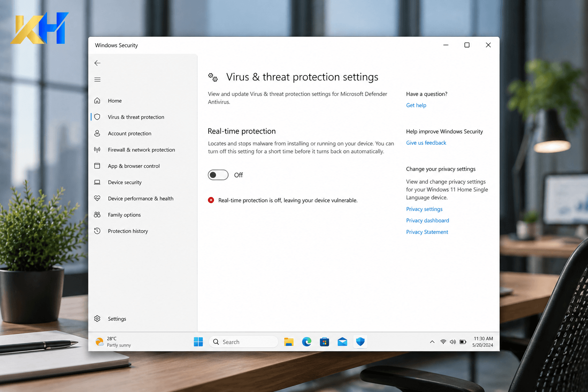Open the Windows Start menu

(198, 342)
